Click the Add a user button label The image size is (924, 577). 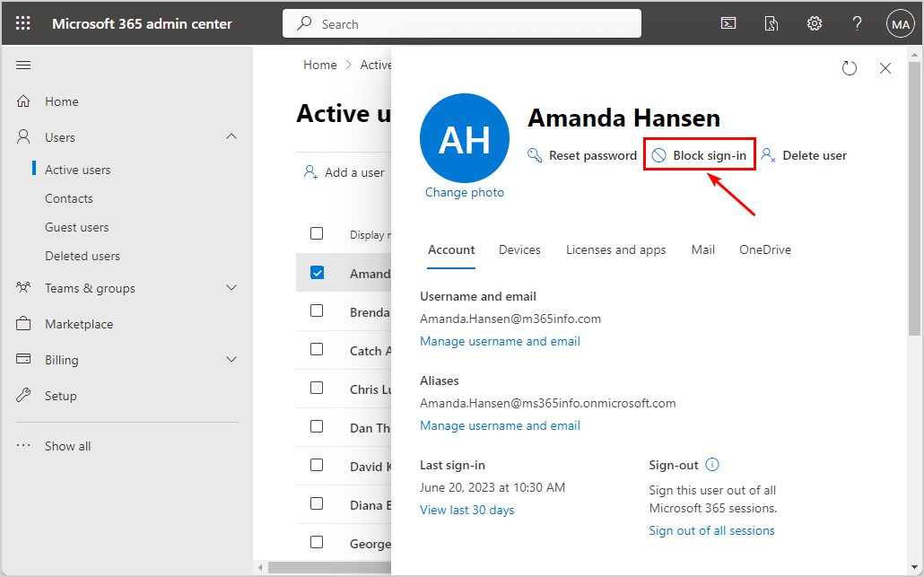click(x=354, y=172)
